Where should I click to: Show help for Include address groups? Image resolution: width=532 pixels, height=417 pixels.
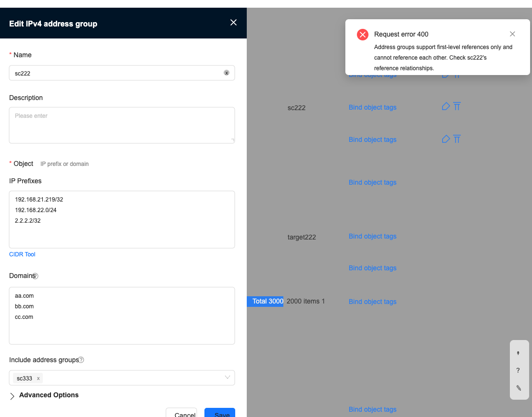[x=81, y=360]
